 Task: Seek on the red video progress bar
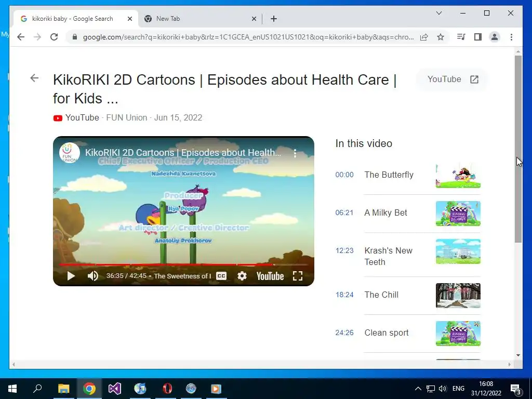[183, 264]
